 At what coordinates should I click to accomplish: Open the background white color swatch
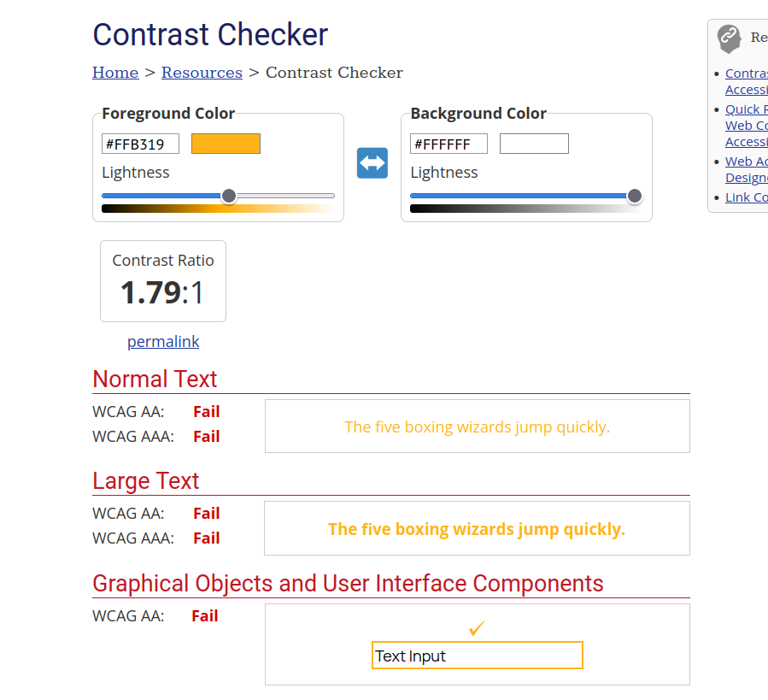534,144
